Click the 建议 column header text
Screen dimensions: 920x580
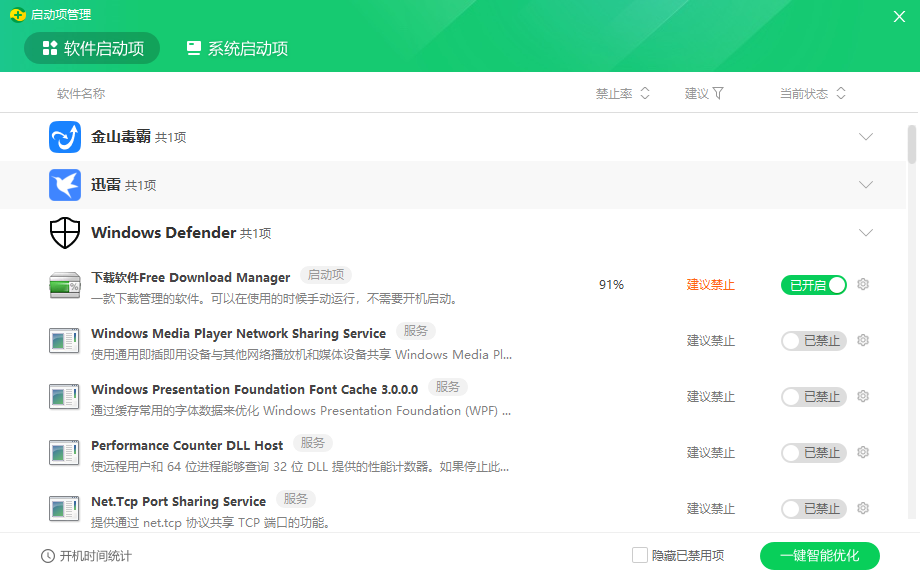click(x=696, y=93)
